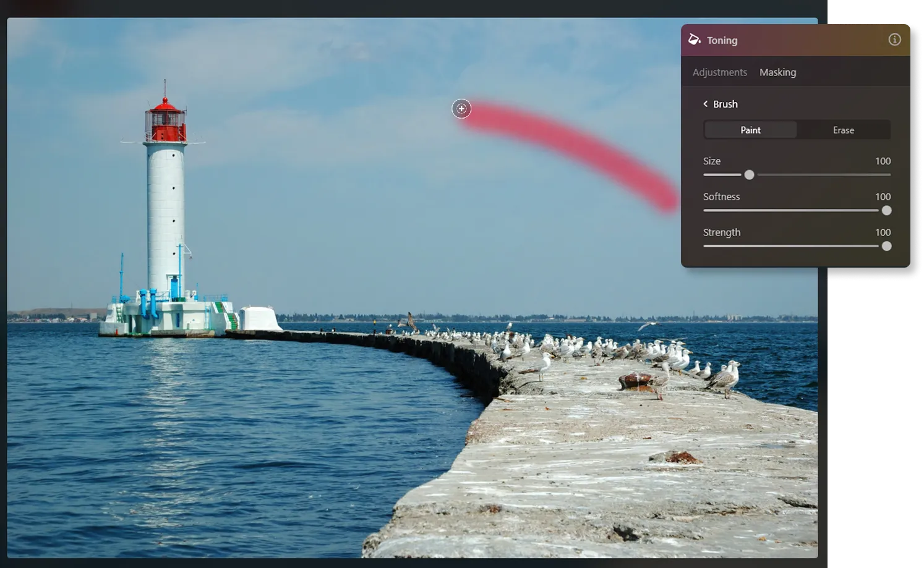This screenshot has height=568, width=924.
Task: Click the Strength label
Action: point(721,232)
